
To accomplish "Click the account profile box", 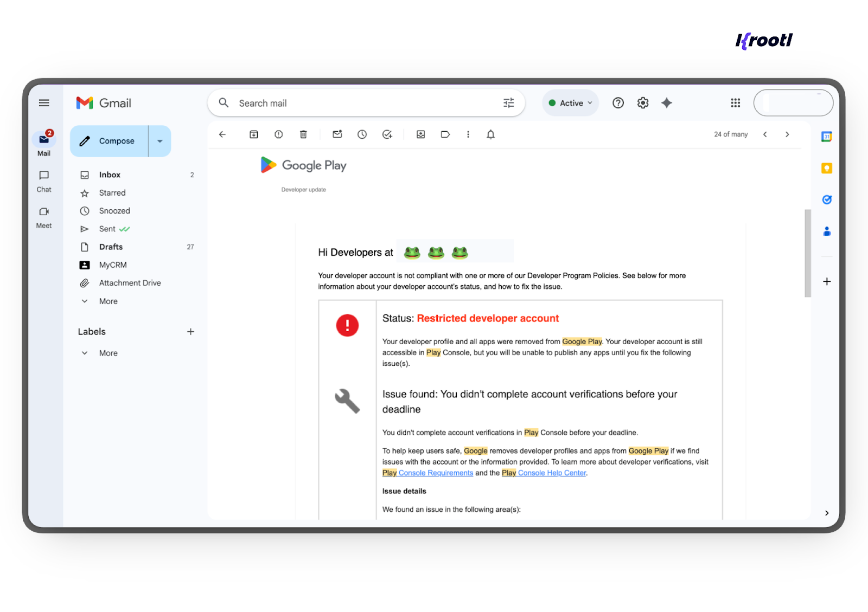I will tap(793, 103).
